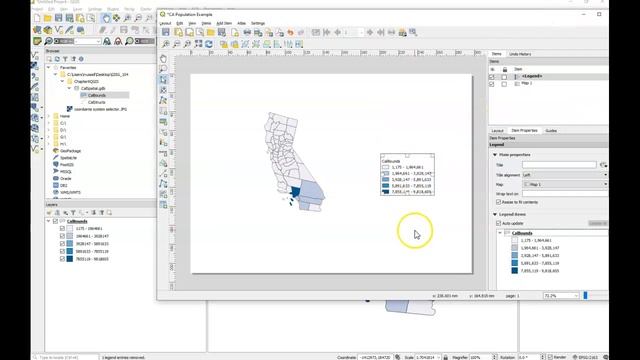The width and height of the screenshot is (640, 360).
Task: Toggle lock checkbox of Map 1 item
Action: (x=504, y=84)
